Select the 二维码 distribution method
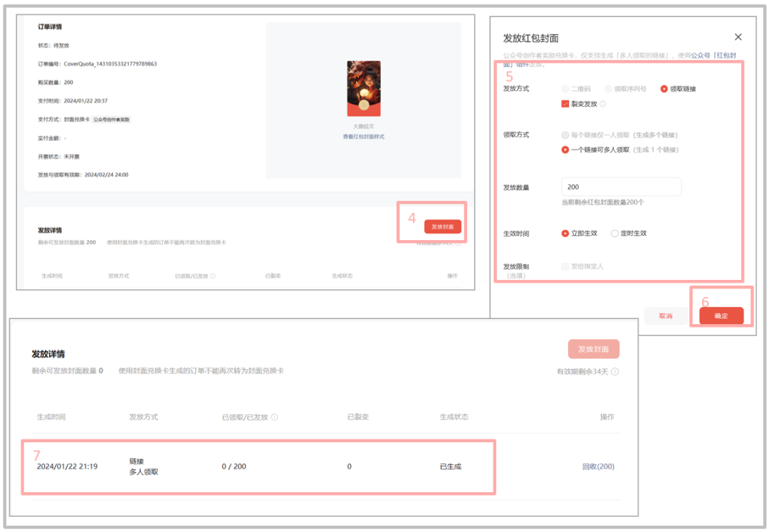This screenshot has width=769, height=532. point(565,89)
